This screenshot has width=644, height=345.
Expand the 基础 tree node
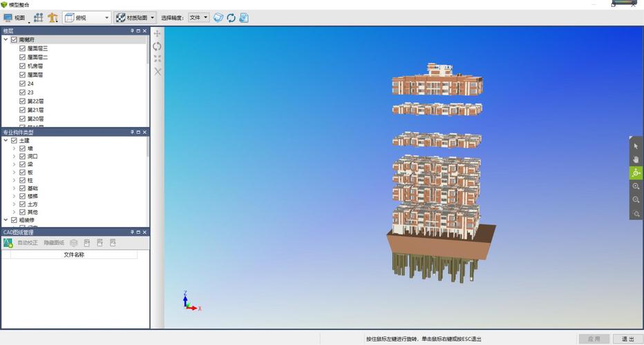coord(14,188)
